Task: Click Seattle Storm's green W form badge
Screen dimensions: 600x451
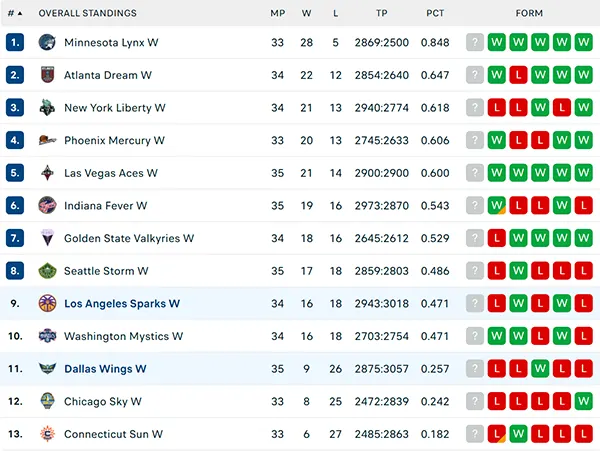Action: point(518,271)
